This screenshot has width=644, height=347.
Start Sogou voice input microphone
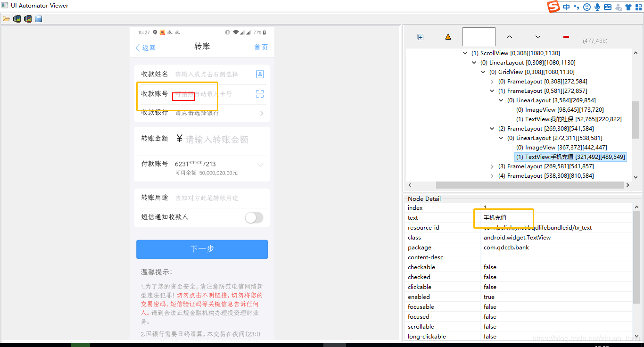click(x=597, y=7)
